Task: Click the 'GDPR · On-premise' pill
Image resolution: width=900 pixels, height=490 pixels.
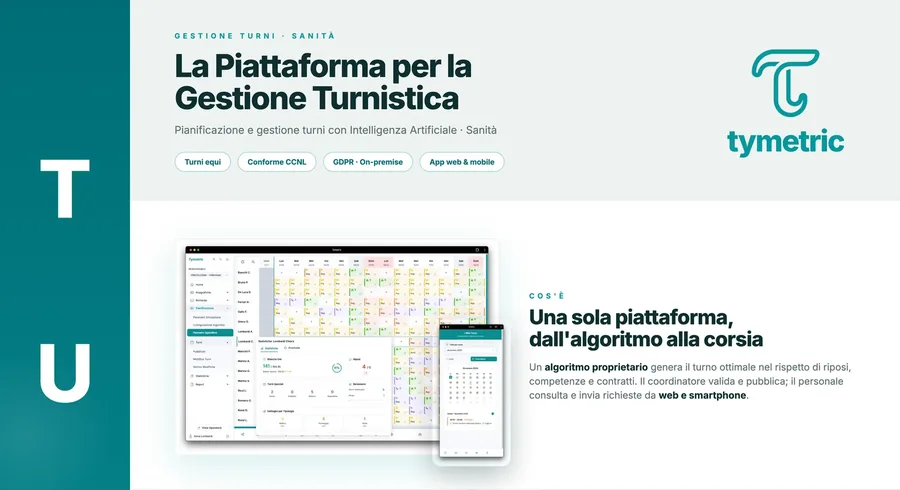Action: pos(368,162)
